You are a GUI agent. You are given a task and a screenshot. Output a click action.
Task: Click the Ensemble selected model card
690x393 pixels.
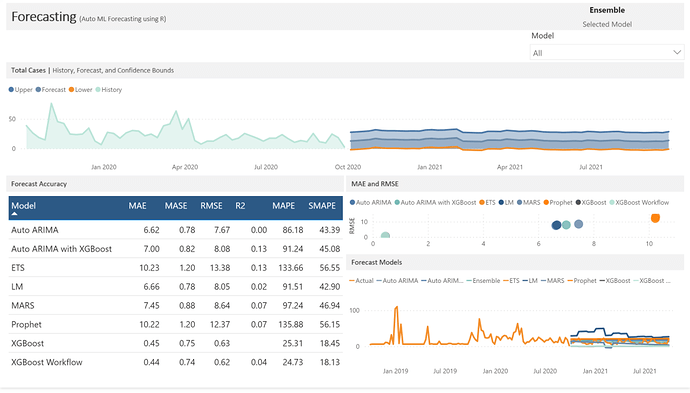[607, 17]
